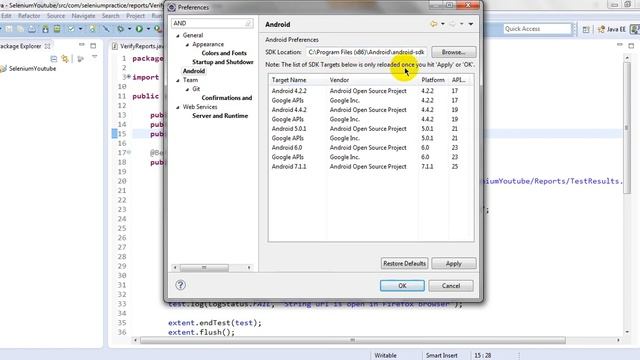Select Server and Runtime preference page
The image size is (640, 360).
point(220,116)
